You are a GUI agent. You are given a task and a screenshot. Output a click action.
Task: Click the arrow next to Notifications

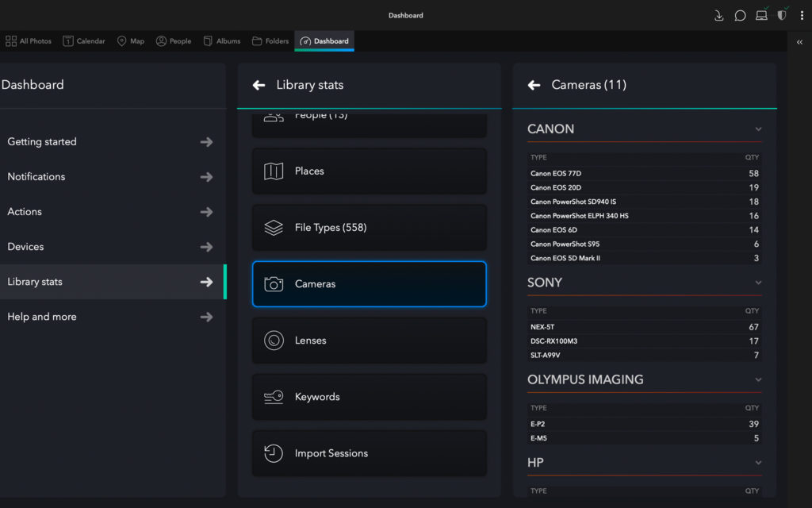click(x=207, y=177)
